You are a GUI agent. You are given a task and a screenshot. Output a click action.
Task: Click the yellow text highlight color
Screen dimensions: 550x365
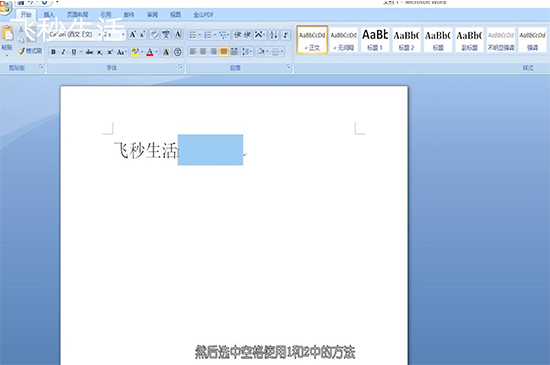click(135, 52)
